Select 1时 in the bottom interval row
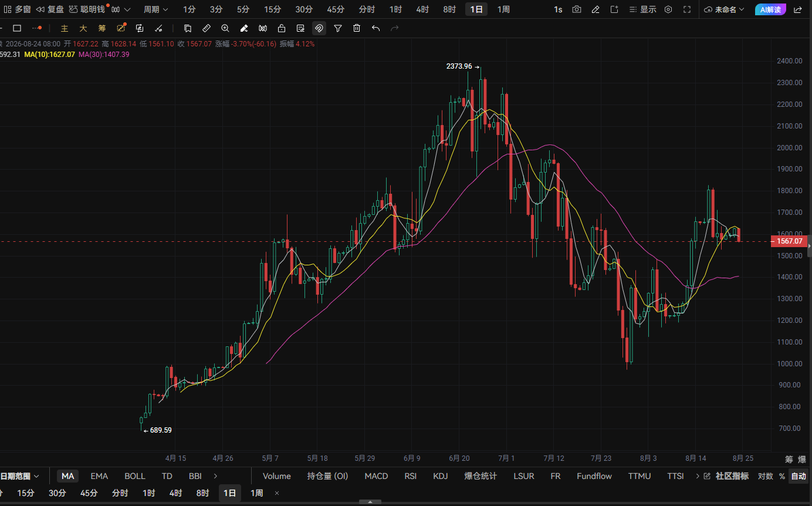This screenshot has width=812, height=506. coord(149,493)
